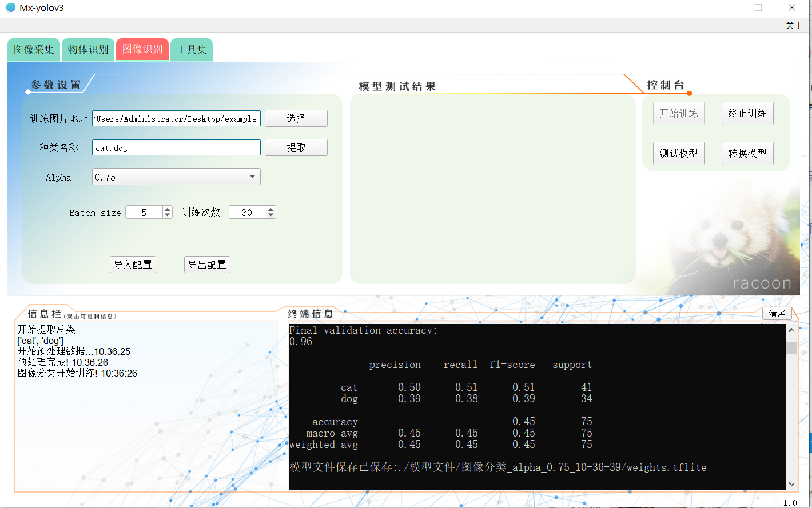Screen dimensions: 812x508
Task: Decrease Batch_size with the down arrow
Action: tap(168, 215)
